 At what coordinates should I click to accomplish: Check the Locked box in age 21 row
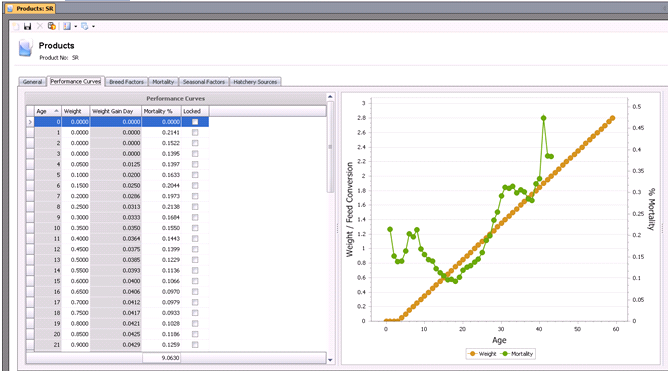coord(195,345)
